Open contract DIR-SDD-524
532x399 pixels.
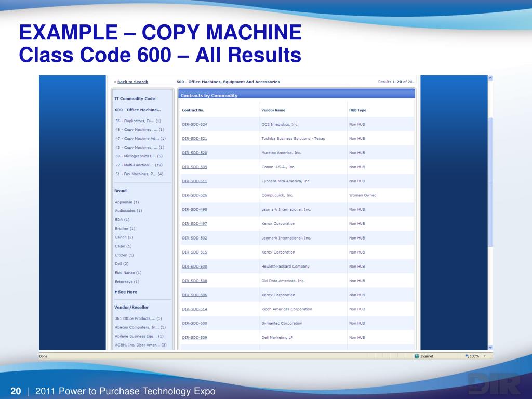pos(194,124)
